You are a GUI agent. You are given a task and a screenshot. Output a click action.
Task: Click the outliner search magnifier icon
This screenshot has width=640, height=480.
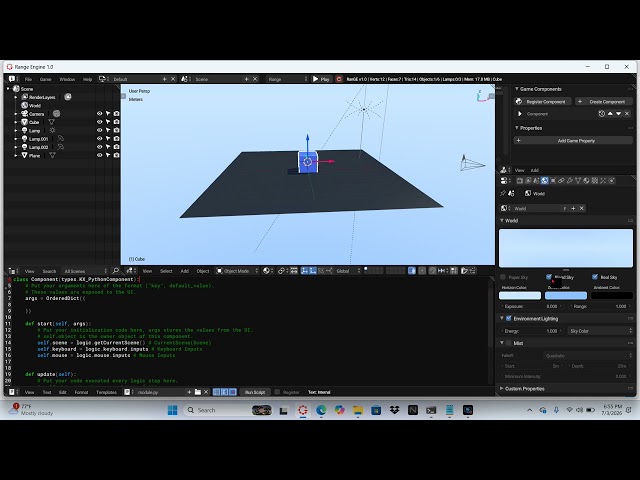click(116, 271)
